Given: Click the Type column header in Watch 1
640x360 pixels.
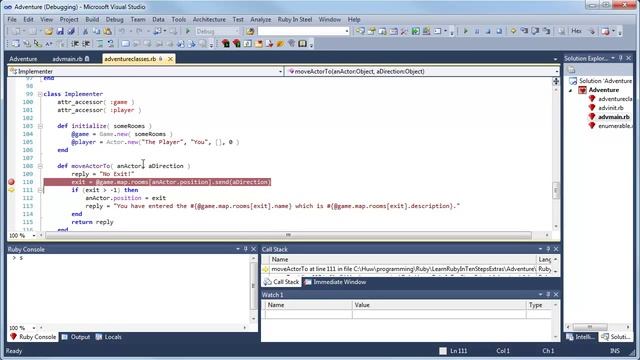Looking at the screenshot, I should [x=539, y=305].
